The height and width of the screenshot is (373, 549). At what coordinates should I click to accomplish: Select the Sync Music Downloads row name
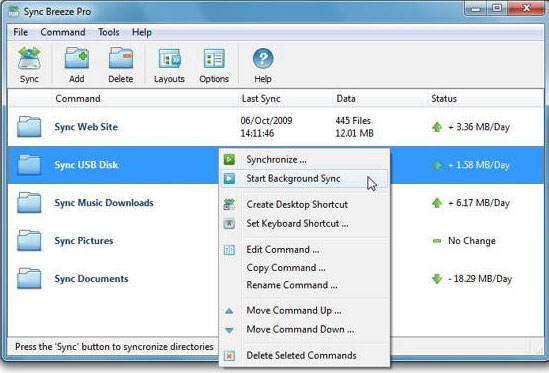[104, 203]
